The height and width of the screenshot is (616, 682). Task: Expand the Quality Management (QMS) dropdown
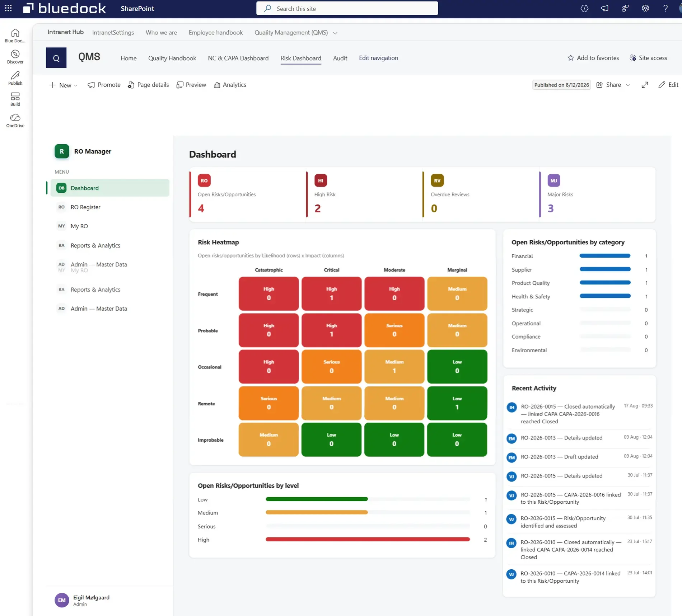click(x=335, y=33)
